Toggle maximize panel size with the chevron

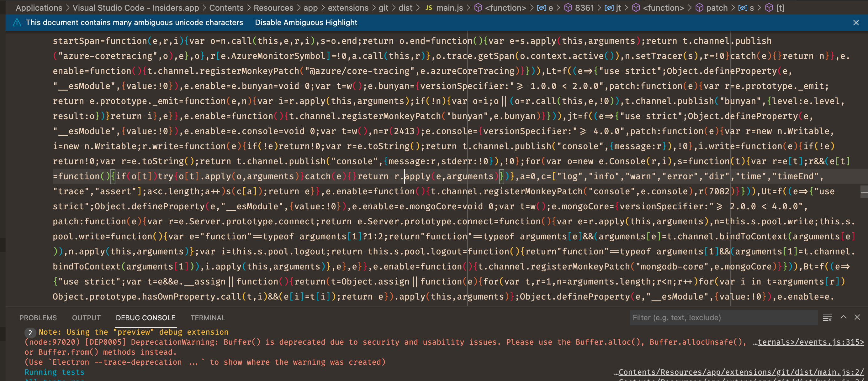click(x=844, y=317)
